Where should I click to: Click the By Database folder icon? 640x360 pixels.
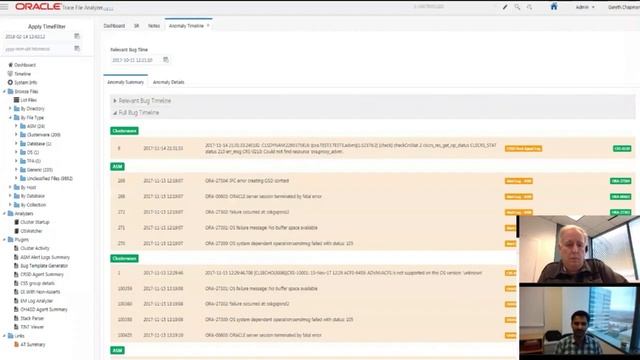[17, 196]
